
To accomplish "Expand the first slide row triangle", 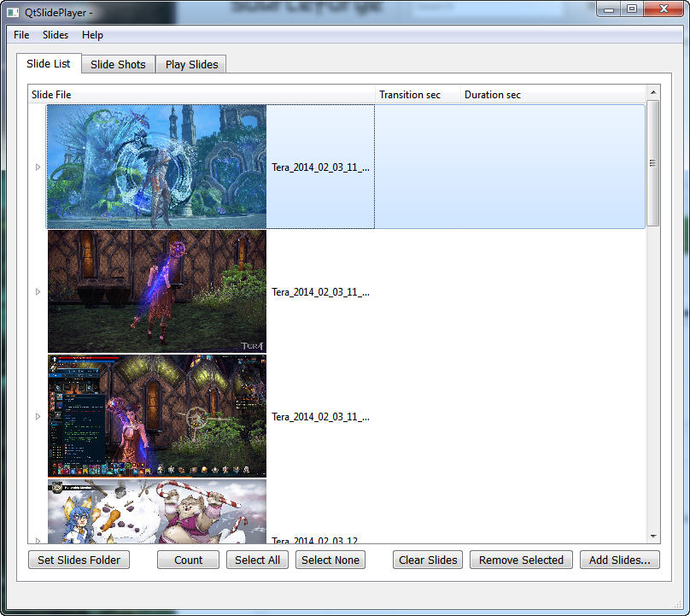I will pyautogui.click(x=38, y=167).
